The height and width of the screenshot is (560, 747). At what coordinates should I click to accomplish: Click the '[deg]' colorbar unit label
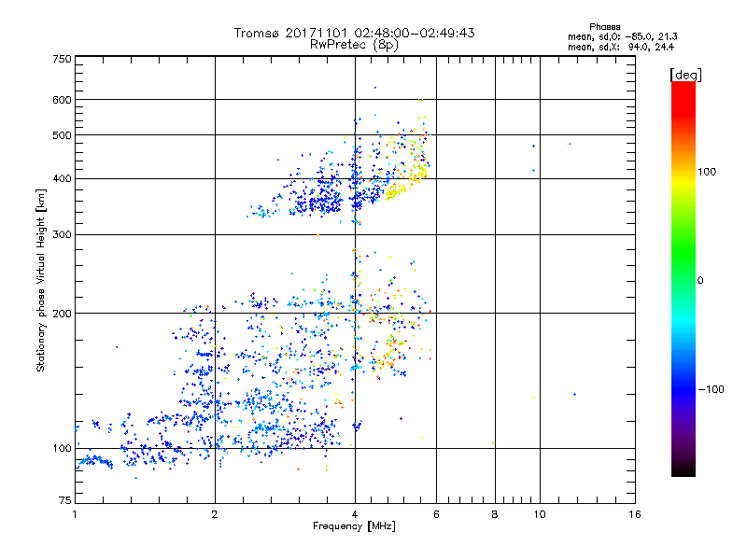[x=685, y=75]
